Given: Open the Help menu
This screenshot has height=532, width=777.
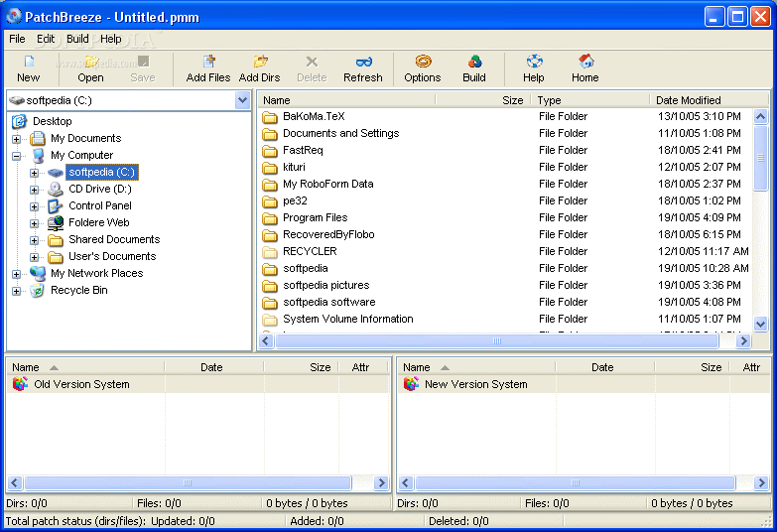Looking at the screenshot, I should [x=110, y=39].
